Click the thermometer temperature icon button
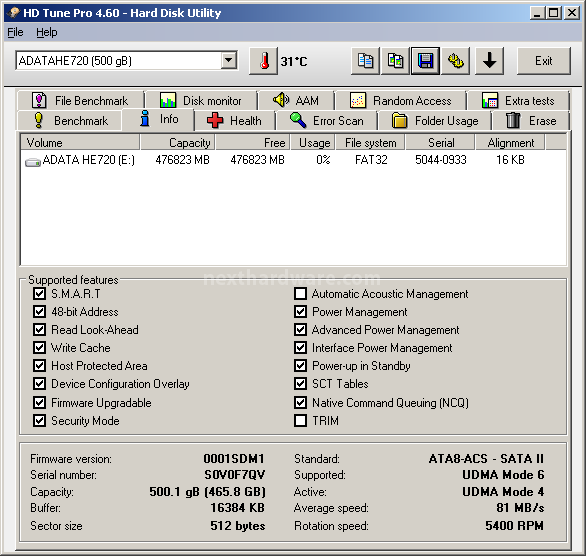This screenshot has width=586, height=556. point(263,61)
